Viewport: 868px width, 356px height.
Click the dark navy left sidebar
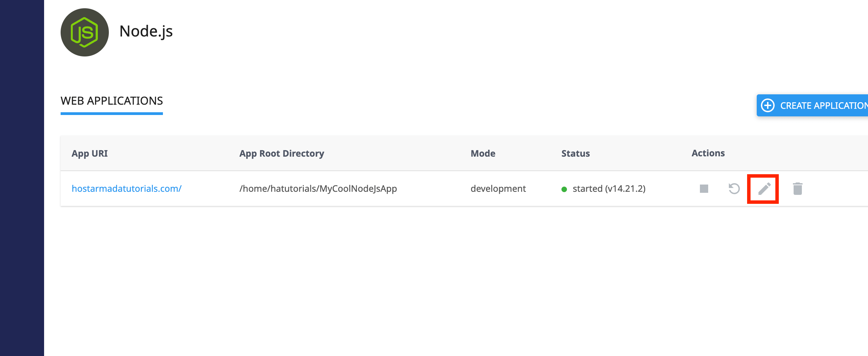tap(22, 178)
